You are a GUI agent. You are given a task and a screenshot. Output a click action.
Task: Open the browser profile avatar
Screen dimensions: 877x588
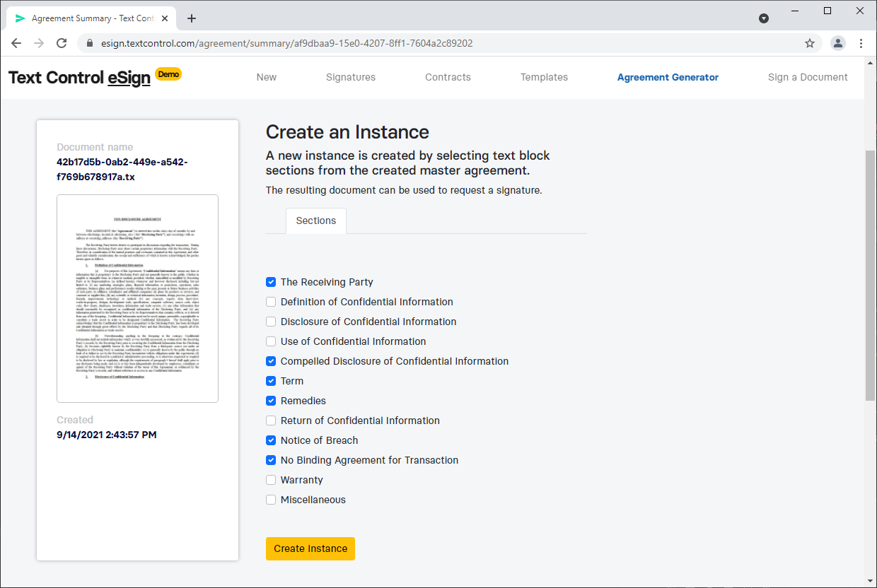(x=838, y=43)
